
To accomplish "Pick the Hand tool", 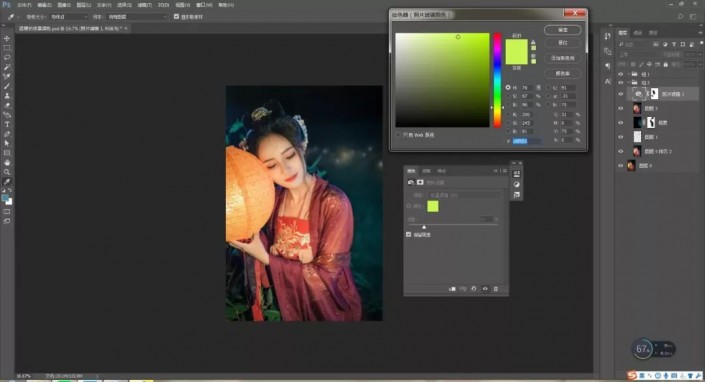I will click(7, 163).
